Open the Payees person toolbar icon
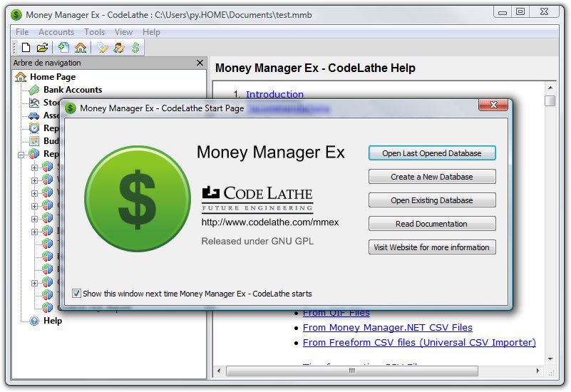This screenshot has width=571, height=392. click(x=119, y=48)
